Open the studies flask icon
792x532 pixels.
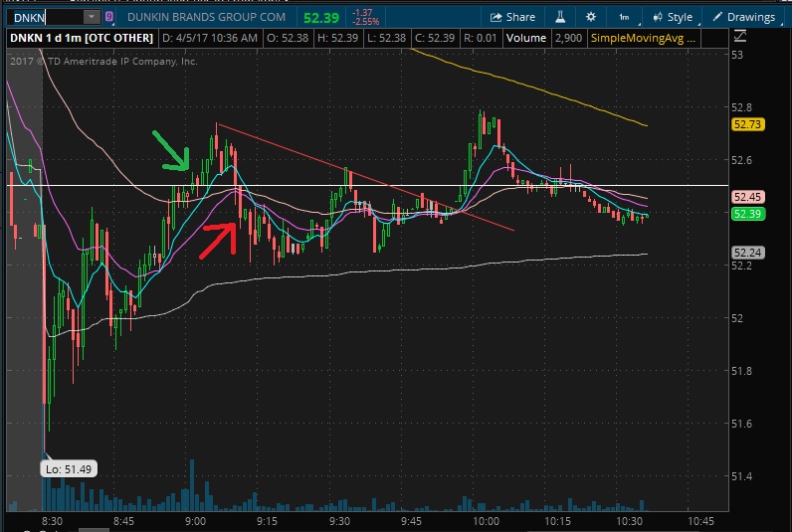[x=560, y=17]
